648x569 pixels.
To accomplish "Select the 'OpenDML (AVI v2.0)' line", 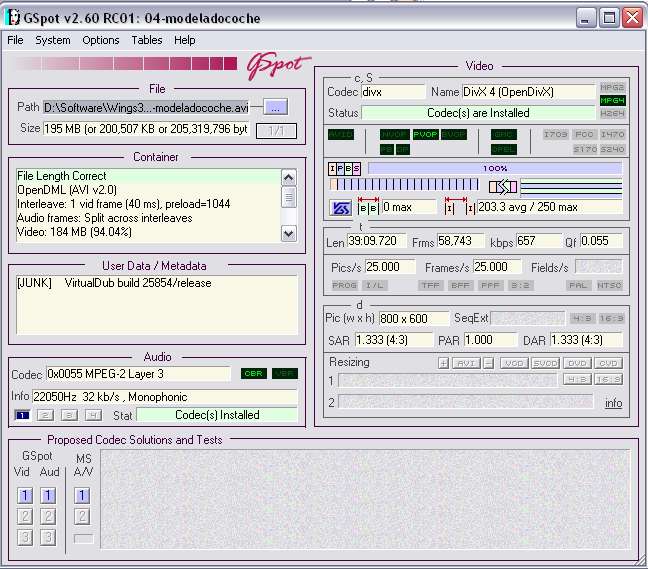I will coord(67,190).
